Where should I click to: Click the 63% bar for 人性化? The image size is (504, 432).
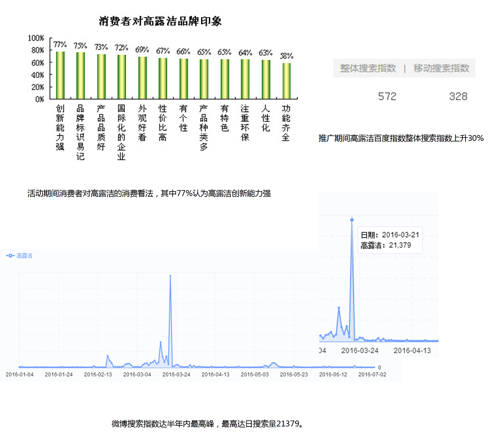(x=266, y=80)
